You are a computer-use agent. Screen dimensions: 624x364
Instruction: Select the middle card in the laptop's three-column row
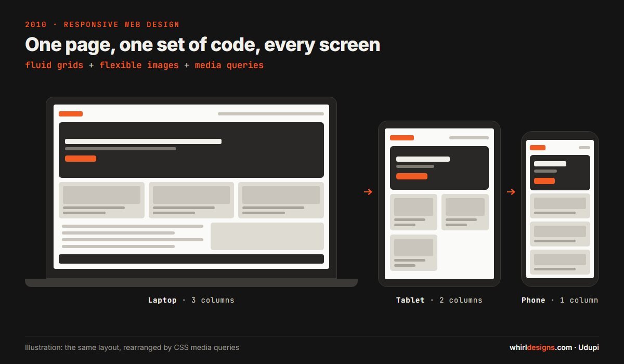coord(191,200)
